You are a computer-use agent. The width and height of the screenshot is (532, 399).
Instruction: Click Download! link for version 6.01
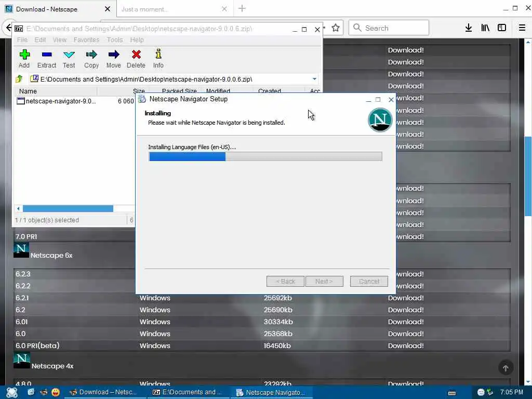coord(406,322)
